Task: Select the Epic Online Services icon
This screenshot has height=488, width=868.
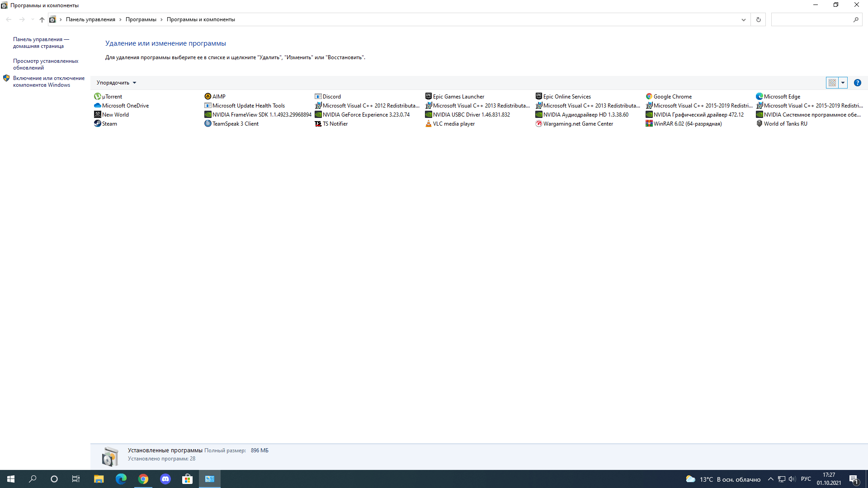Action: pos(539,96)
